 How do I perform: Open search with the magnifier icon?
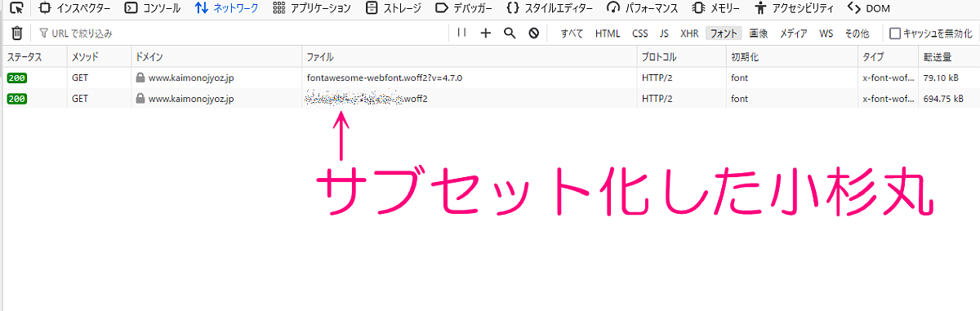tap(510, 33)
